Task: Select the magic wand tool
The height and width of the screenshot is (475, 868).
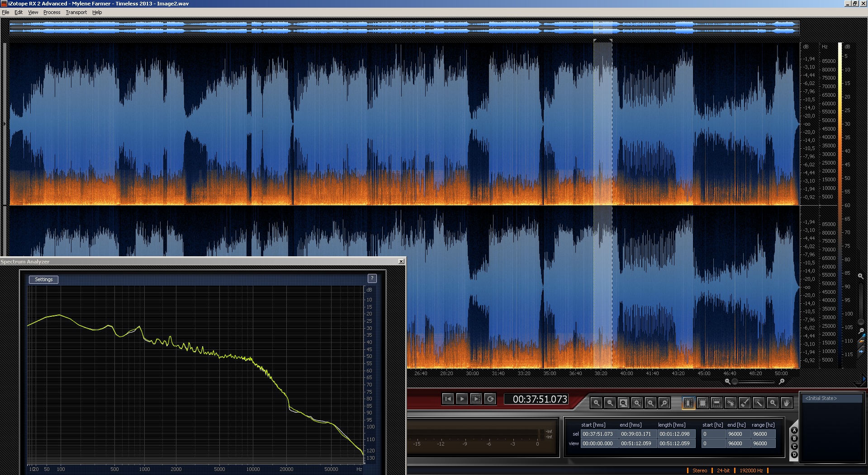Action: pyautogui.click(x=759, y=403)
